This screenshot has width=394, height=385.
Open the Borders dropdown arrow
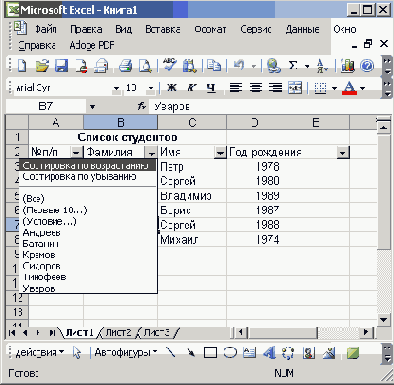[334, 88]
